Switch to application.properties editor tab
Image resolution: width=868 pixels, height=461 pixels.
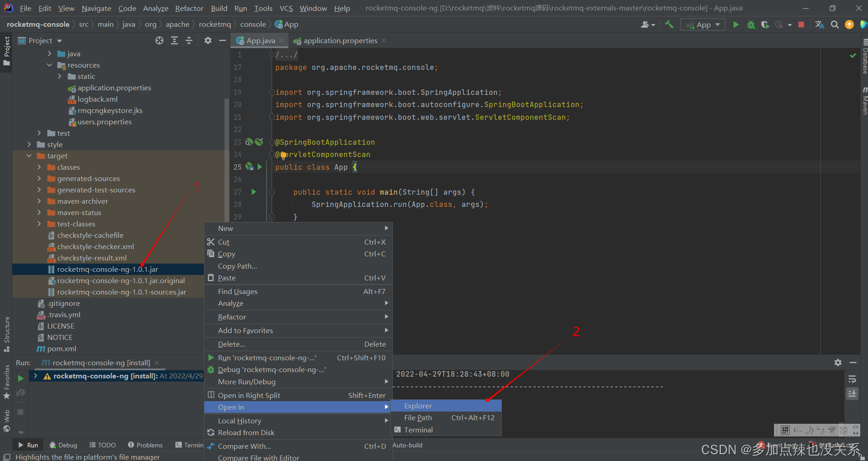[x=340, y=40]
